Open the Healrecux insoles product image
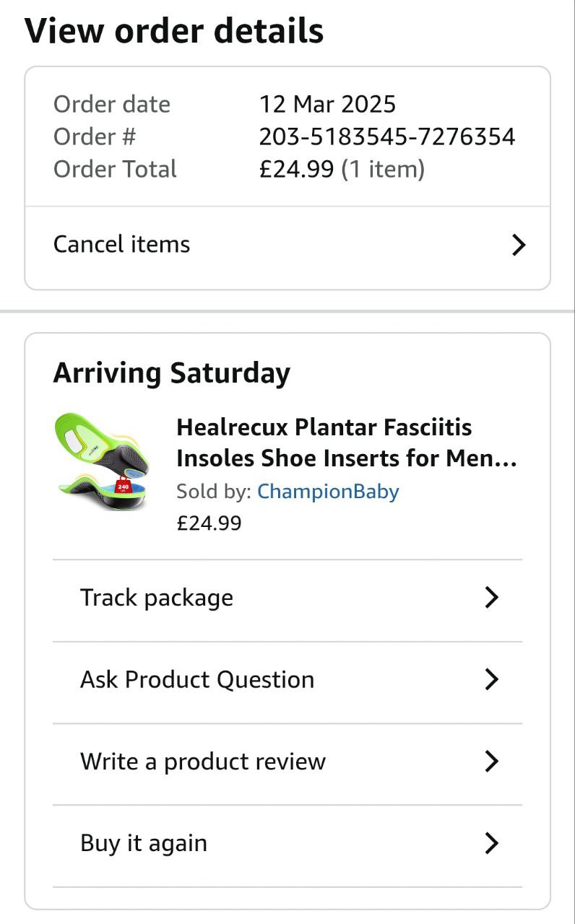Image resolution: width=575 pixels, height=924 pixels. (102, 463)
